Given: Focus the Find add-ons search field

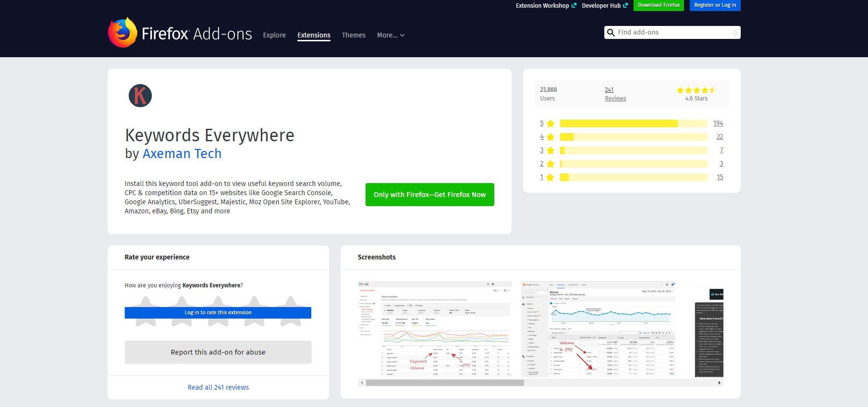Looking at the screenshot, I should pos(672,32).
